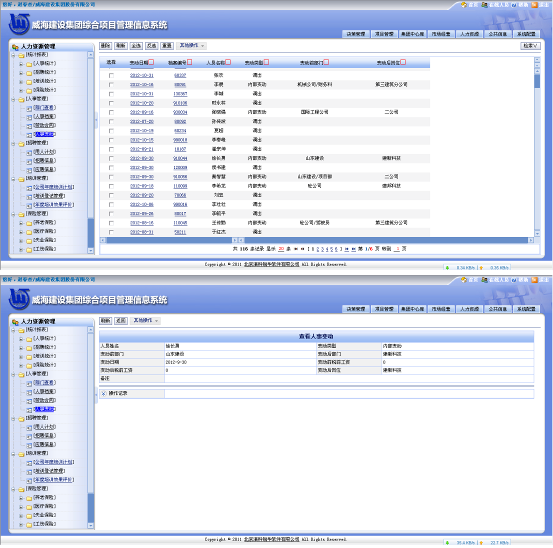Toggle the 操作记录 section on the detail page
The width and height of the screenshot is (553, 548).
104,394
